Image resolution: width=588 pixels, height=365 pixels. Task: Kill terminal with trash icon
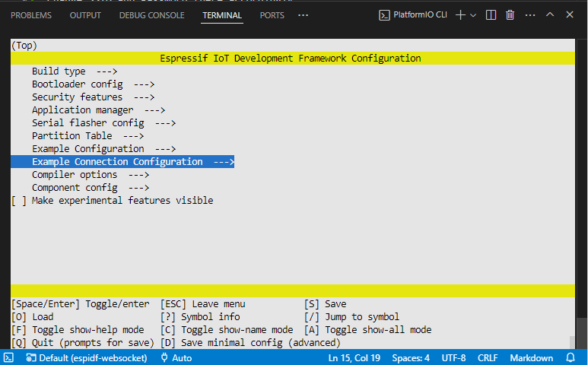(x=510, y=15)
